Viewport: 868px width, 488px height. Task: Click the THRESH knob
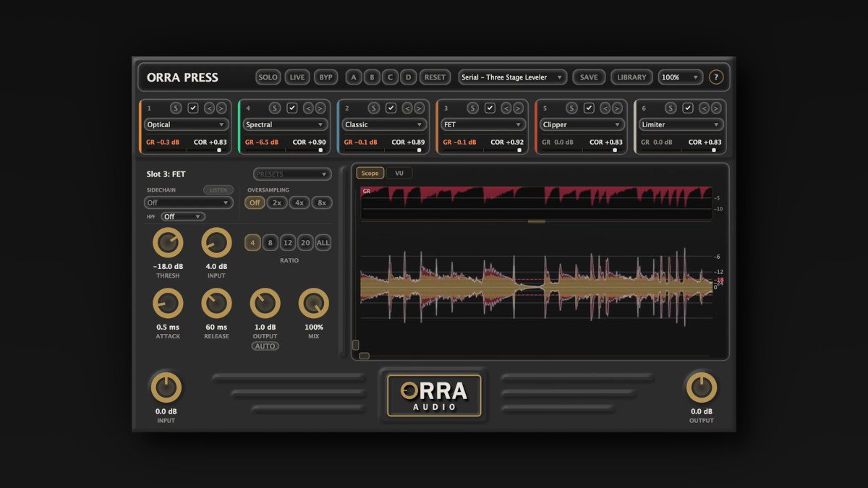(x=168, y=243)
